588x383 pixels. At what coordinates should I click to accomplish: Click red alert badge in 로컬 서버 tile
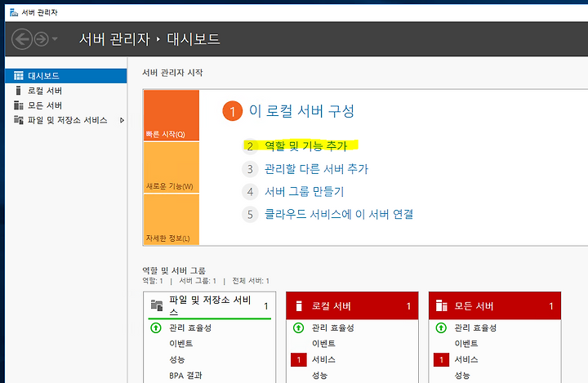pos(299,360)
